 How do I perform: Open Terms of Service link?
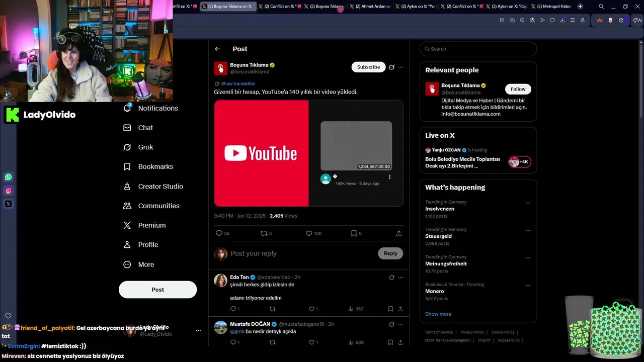(x=439, y=332)
